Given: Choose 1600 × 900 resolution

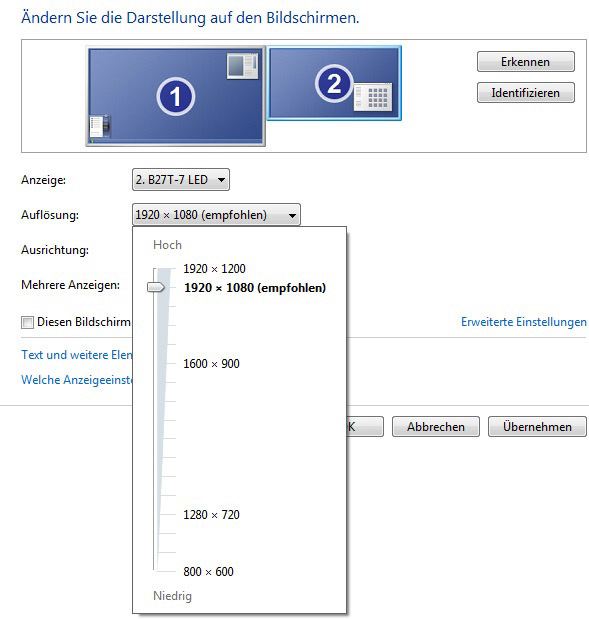Looking at the screenshot, I should point(211,364).
